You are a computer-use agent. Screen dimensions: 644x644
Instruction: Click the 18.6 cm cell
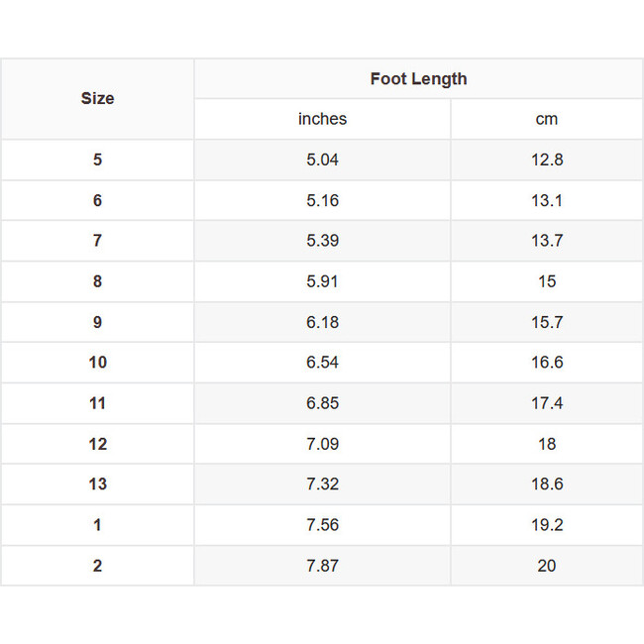pyautogui.click(x=547, y=484)
